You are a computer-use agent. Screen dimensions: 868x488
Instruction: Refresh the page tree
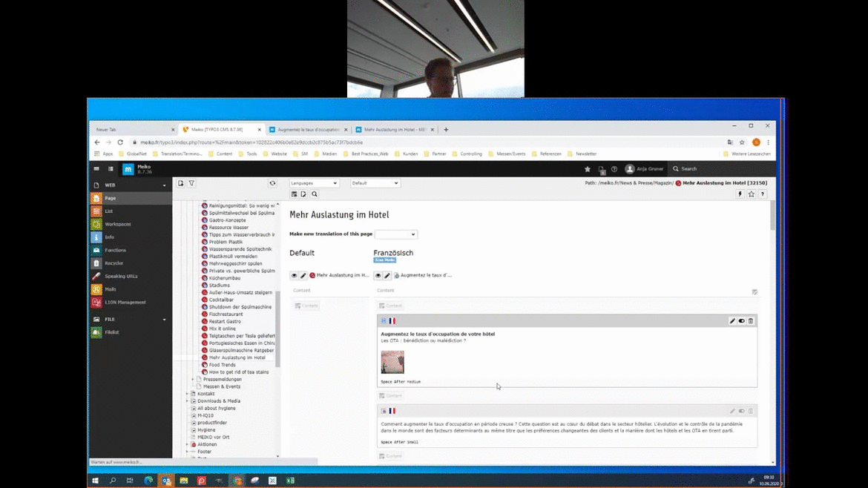point(272,183)
